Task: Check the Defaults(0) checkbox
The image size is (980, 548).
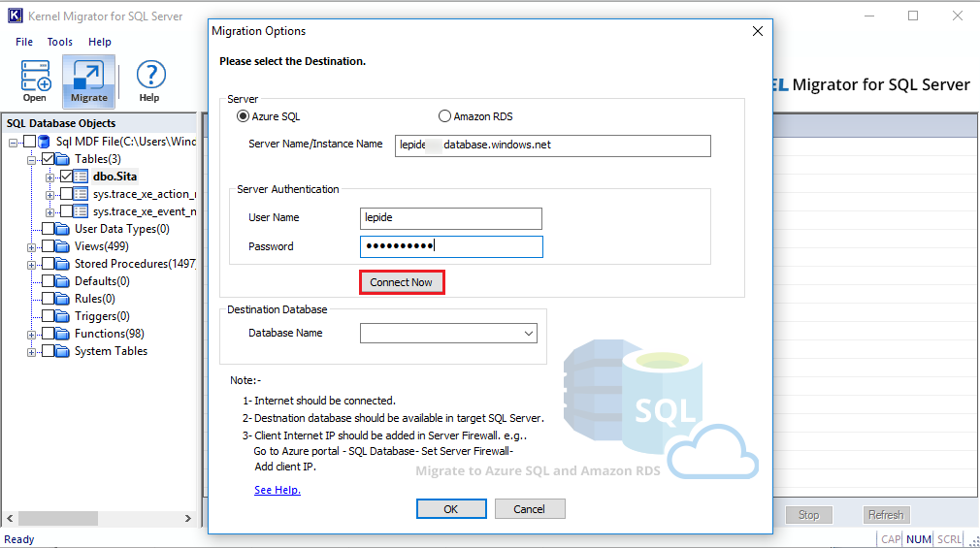Action: pos(48,282)
